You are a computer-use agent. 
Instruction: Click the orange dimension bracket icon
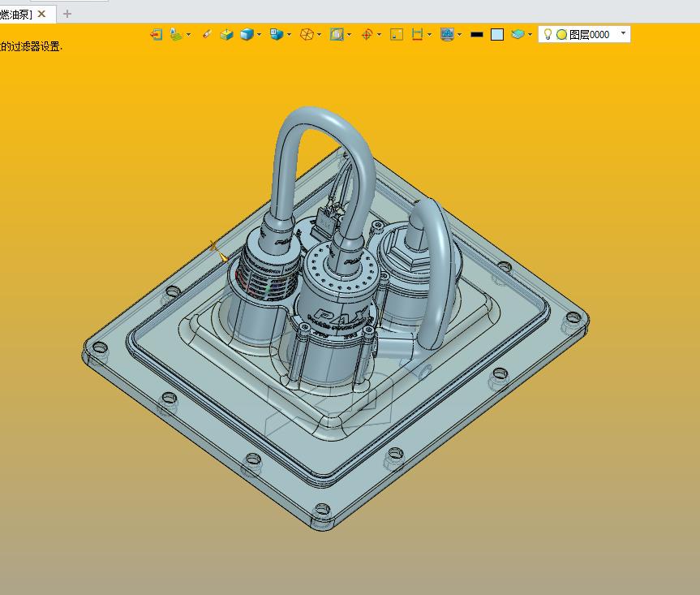click(417, 34)
